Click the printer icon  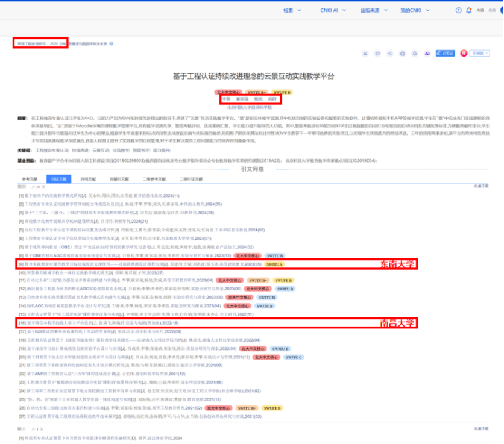(x=402, y=54)
